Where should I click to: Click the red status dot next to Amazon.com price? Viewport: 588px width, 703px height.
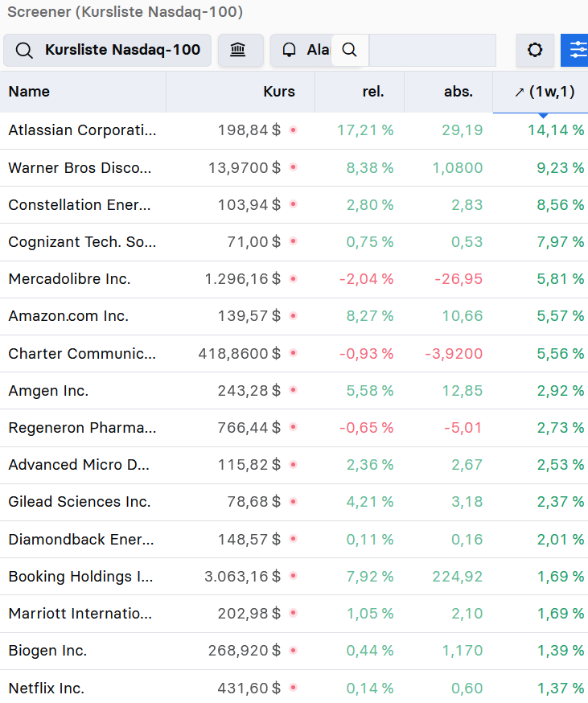(x=294, y=316)
